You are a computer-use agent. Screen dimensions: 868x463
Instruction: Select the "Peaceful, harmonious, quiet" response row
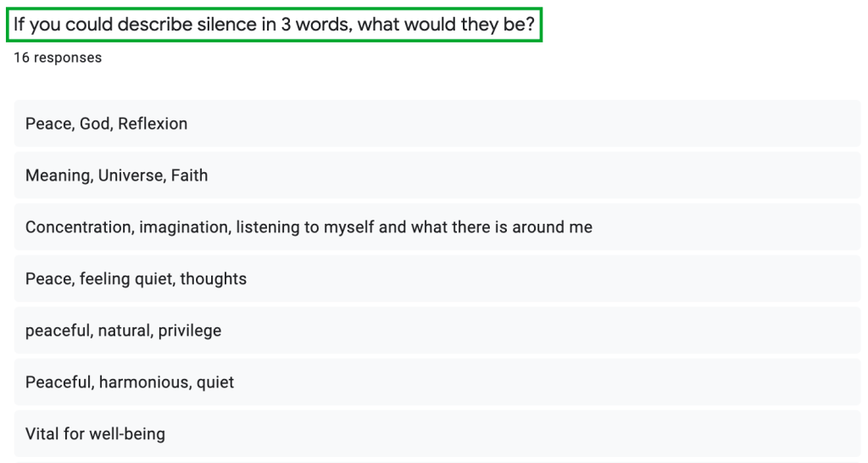coord(437,382)
